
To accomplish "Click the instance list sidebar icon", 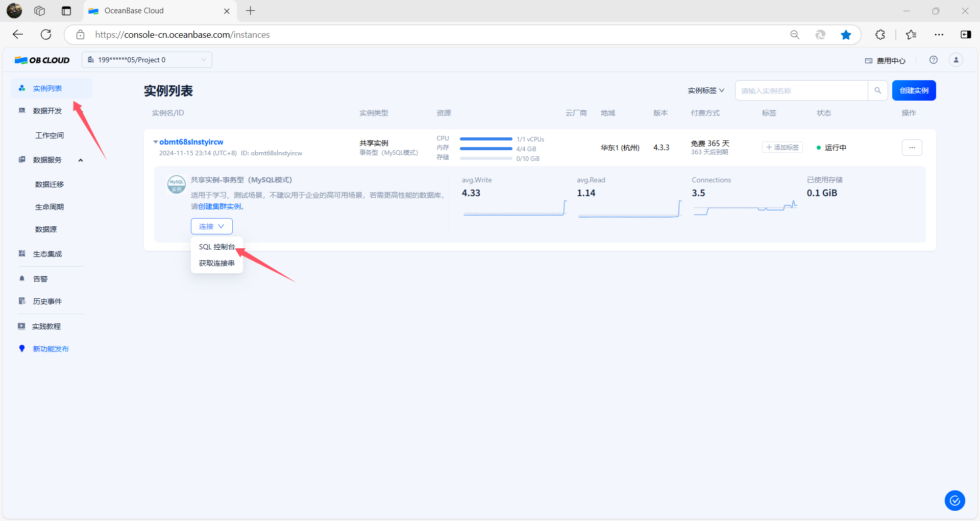I will (22, 88).
